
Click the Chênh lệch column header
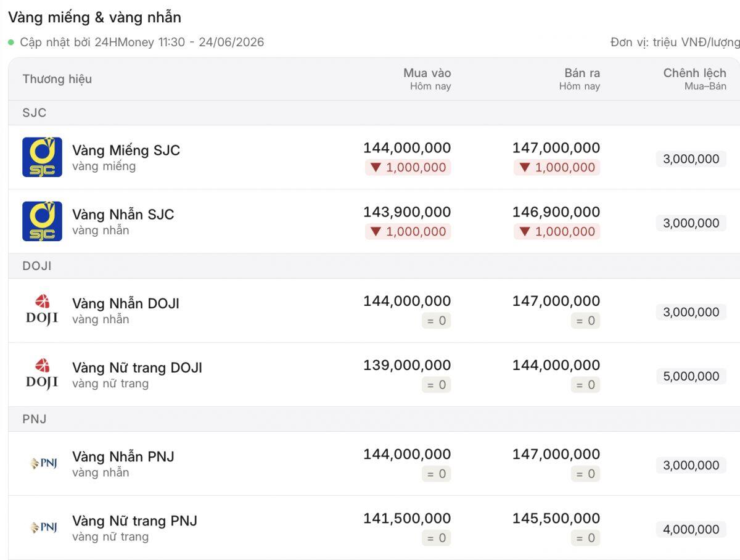pyautogui.click(x=695, y=73)
